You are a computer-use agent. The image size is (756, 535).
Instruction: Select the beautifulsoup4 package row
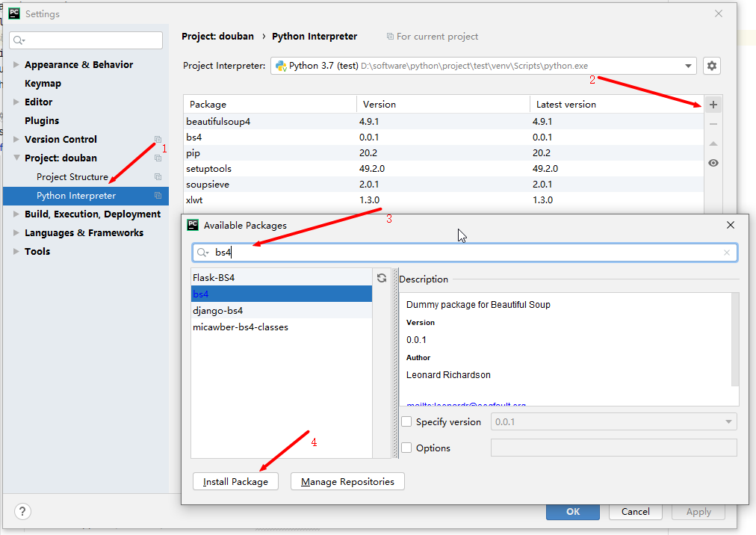pos(443,122)
